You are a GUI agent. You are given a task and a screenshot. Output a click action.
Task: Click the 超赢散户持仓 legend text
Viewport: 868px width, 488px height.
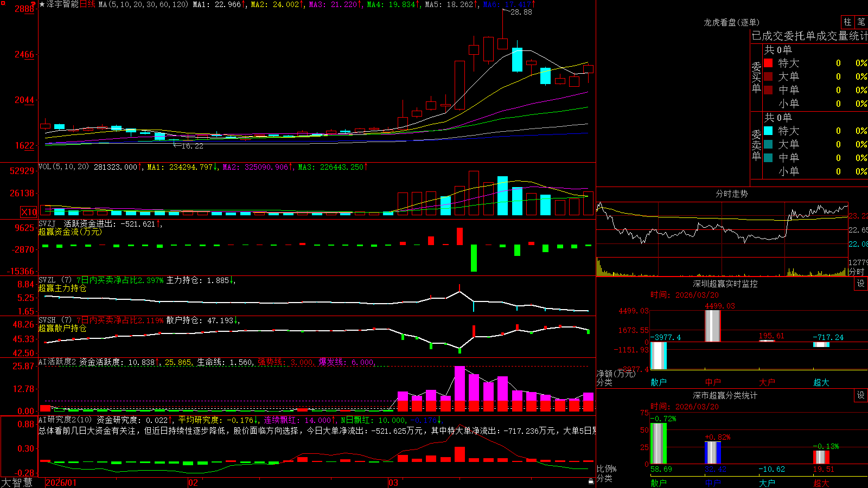coord(62,328)
